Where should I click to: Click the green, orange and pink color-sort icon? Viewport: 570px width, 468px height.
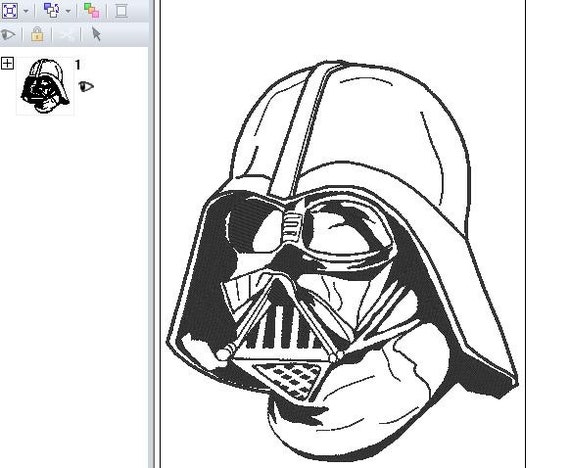pyautogui.click(x=91, y=11)
